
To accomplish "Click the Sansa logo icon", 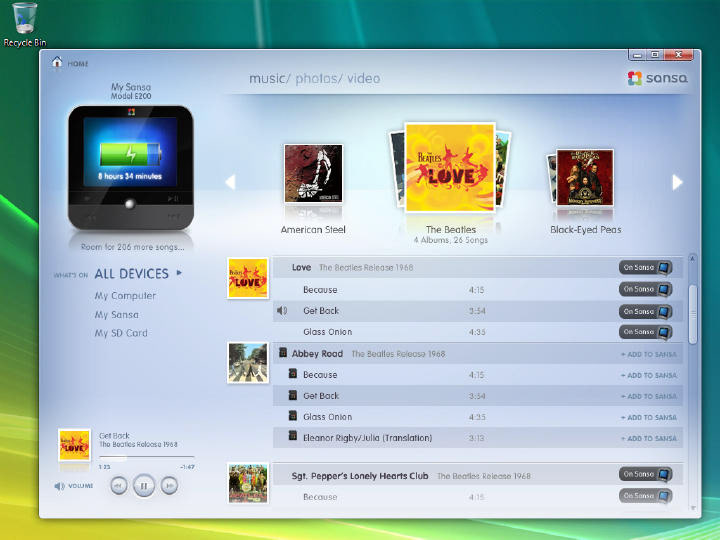I will (x=635, y=79).
